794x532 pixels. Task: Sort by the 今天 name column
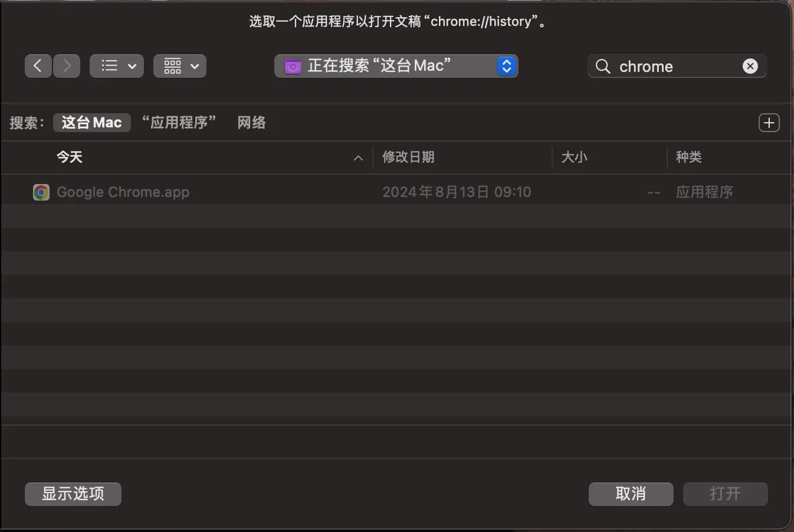click(x=70, y=157)
